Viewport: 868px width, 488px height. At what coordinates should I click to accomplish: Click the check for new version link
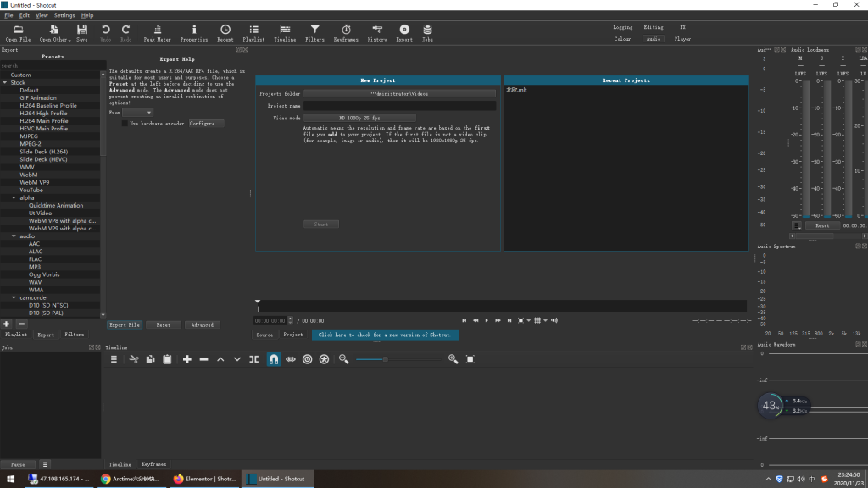386,335
